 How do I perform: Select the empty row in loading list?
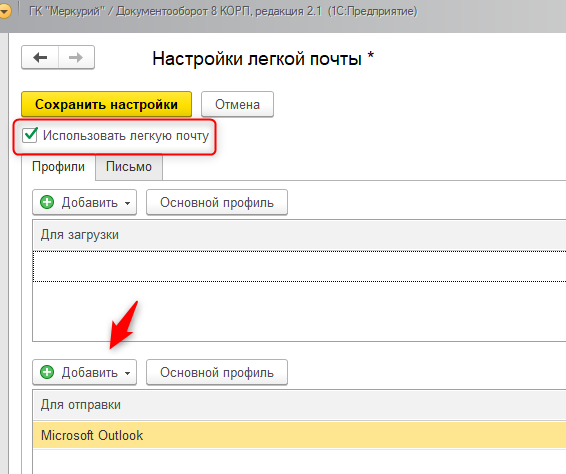click(x=299, y=266)
